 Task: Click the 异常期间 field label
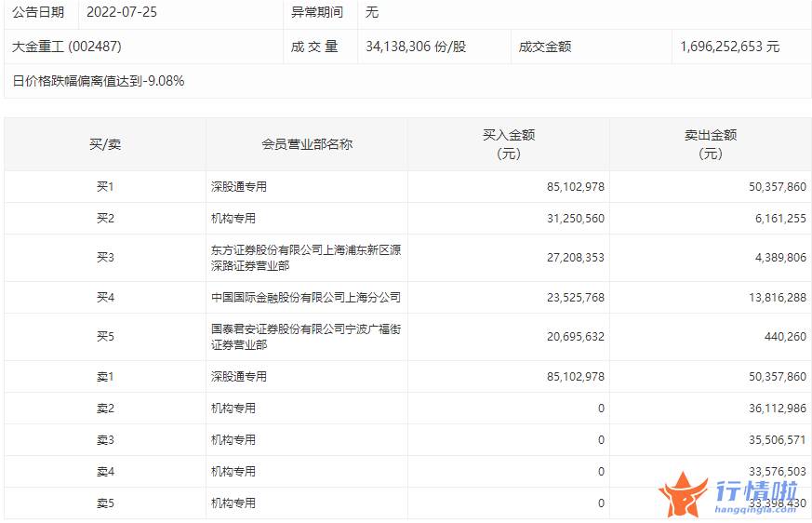point(317,12)
